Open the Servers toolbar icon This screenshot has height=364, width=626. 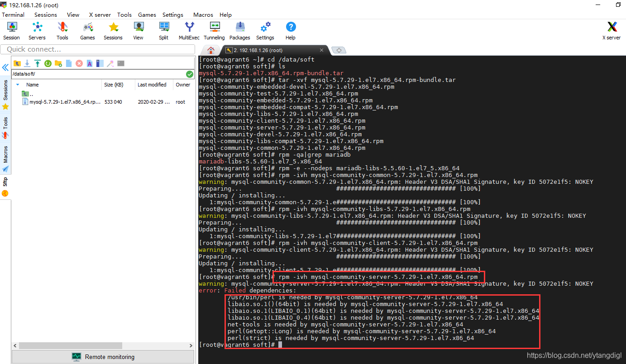coord(37,31)
